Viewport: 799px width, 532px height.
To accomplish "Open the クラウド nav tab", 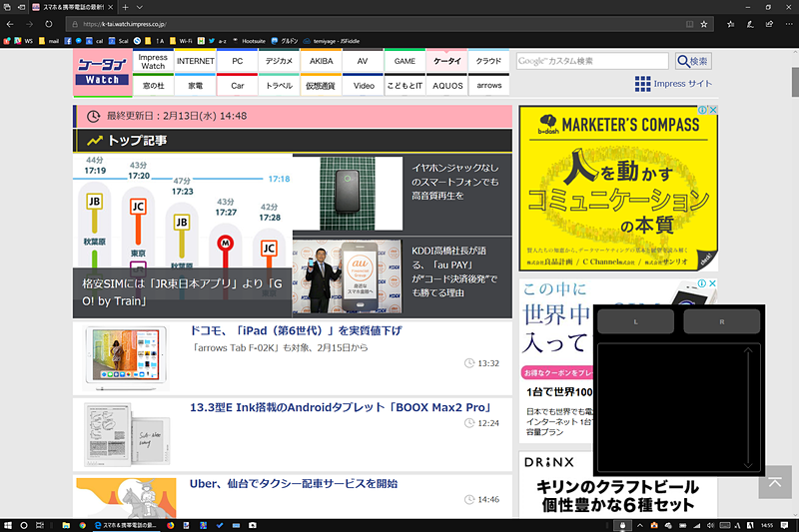I will 488,61.
